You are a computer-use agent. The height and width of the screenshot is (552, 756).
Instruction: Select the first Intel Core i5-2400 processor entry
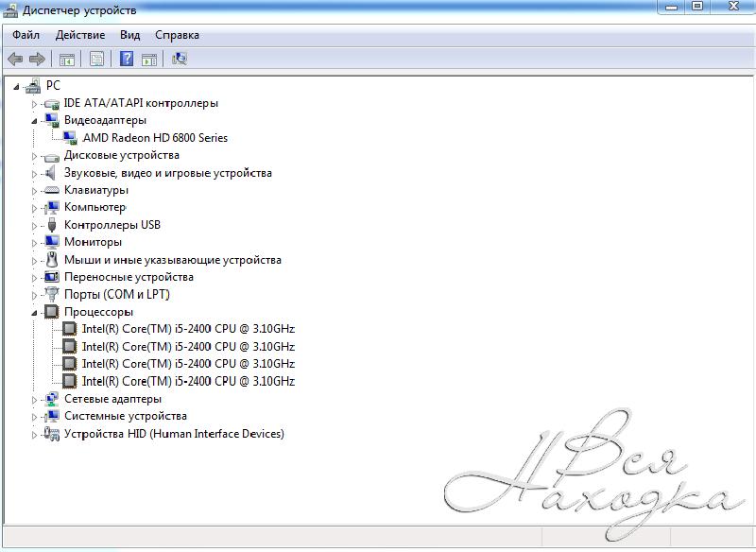[188, 329]
